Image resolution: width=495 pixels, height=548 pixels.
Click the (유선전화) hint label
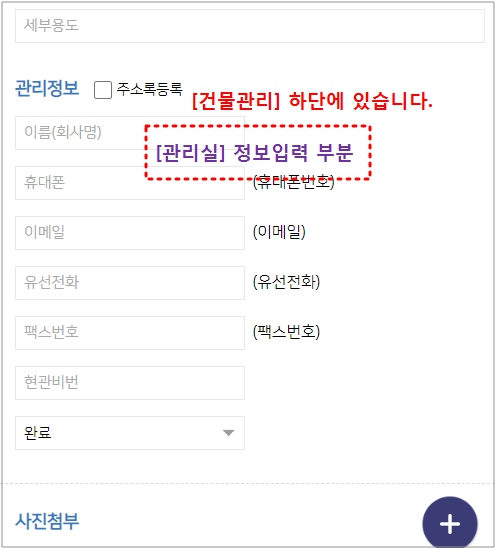(x=286, y=282)
